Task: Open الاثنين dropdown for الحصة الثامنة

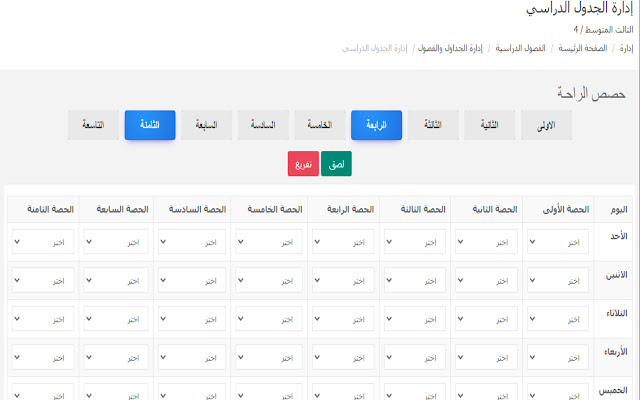Action: click(43, 280)
